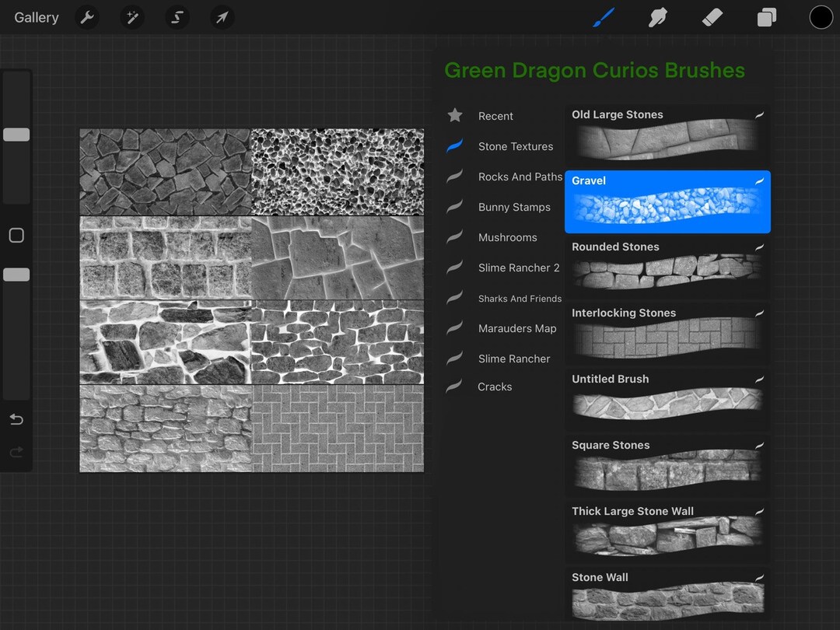Tap the undo arrow
840x630 pixels.
(16, 419)
